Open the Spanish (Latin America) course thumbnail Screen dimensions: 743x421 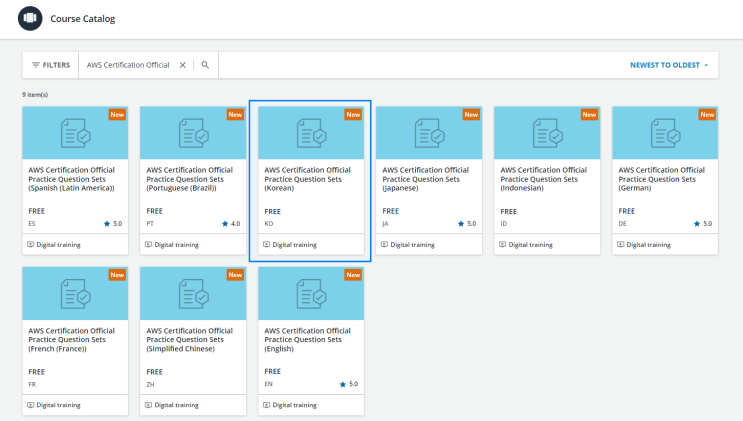pyautogui.click(x=75, y=133)
